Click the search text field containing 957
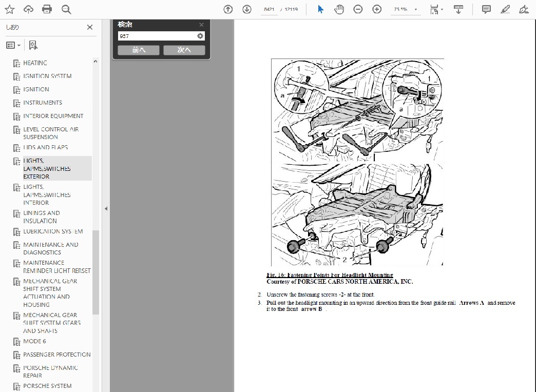The height and width of the screenshot is (392, 536). [x=157, y=36]
